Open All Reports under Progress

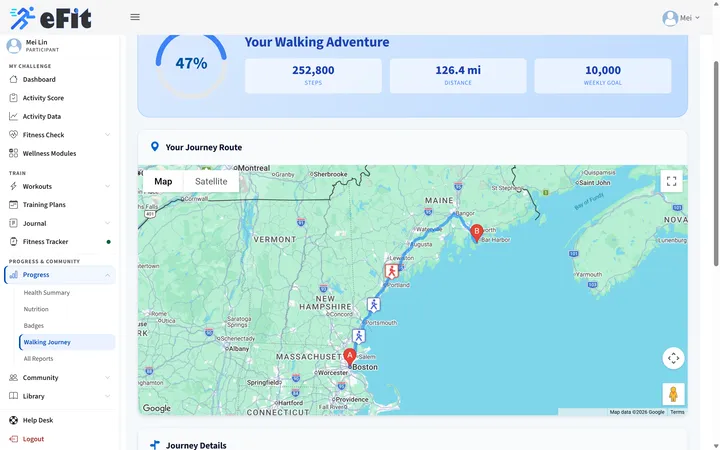pyautogui.click(x=38, y=359)
